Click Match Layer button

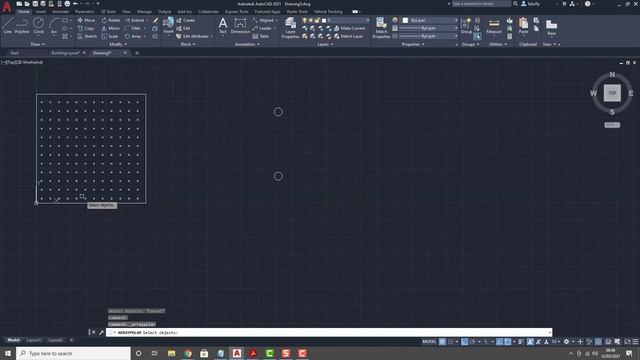349,36
